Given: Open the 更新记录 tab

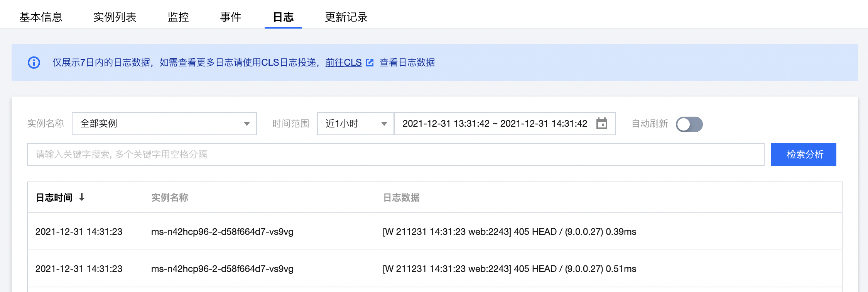Looking at the screenshot, I should (346, 17).
